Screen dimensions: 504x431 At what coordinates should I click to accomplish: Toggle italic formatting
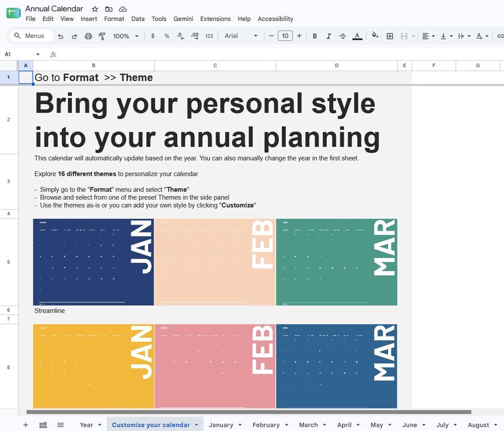coord(329,36)
